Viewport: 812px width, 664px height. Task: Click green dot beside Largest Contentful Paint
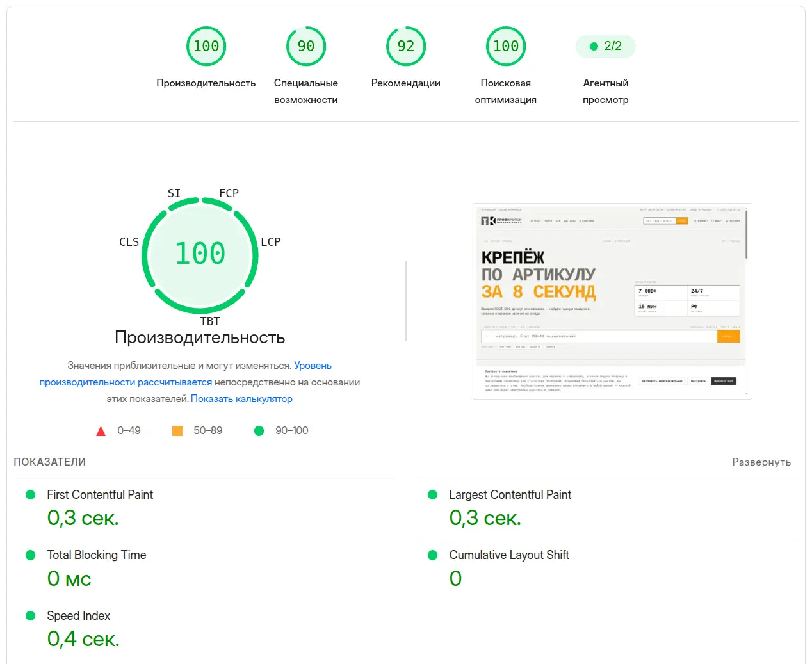click(432, 494)
